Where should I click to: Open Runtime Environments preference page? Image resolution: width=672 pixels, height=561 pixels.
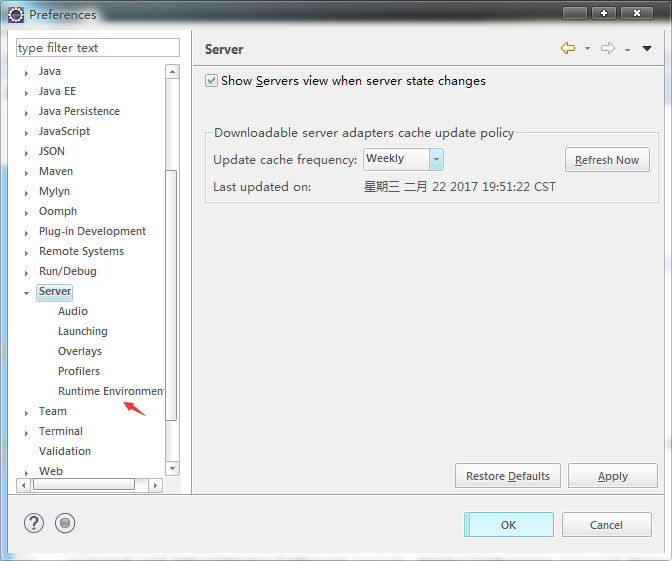coord(111,391)
